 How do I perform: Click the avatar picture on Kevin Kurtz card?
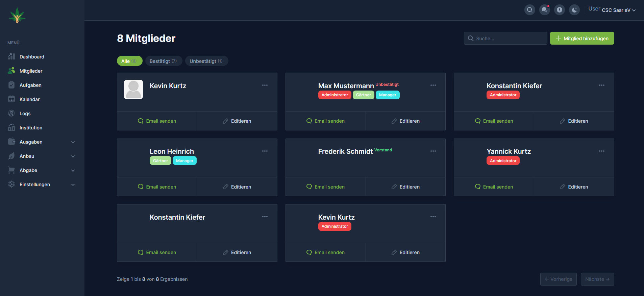pyautogui.click(x=133, y=89)
